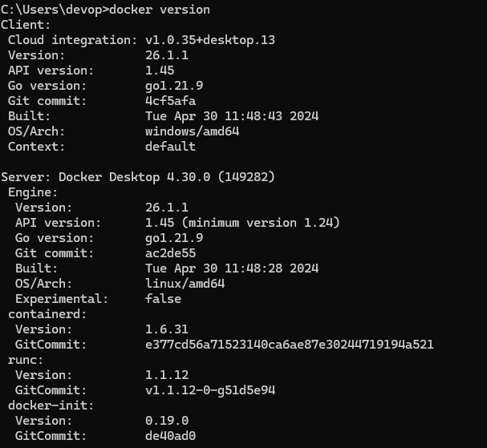Click client Version value 26.1.1
Viewport: 487px width, 448px height.
tap(167, 55)
